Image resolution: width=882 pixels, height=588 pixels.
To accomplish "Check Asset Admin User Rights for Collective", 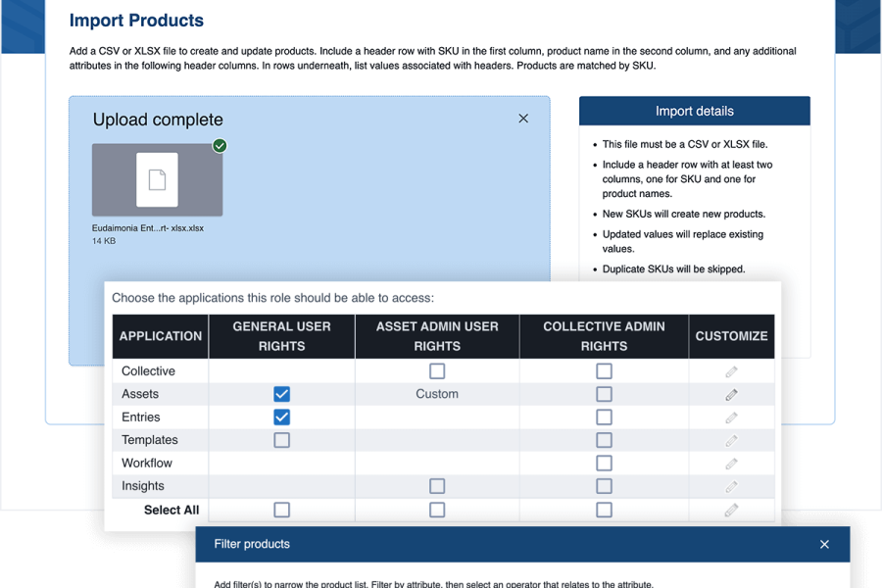I will [437, 371].
